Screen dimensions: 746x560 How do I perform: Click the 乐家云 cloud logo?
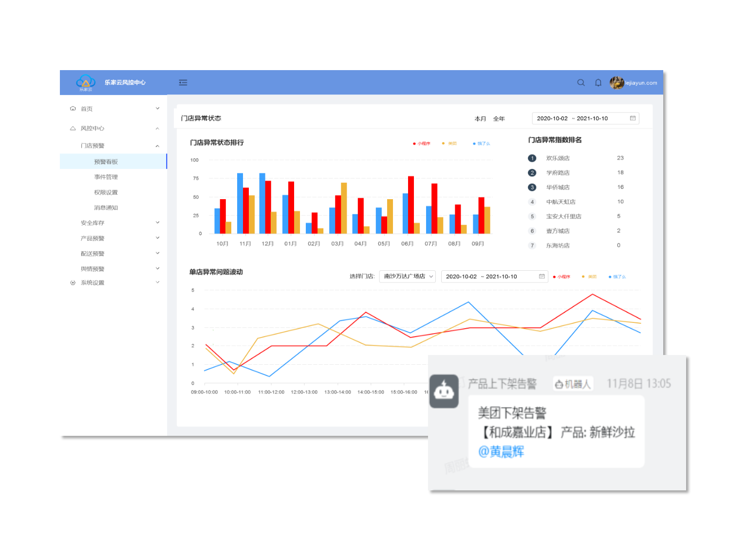[x=86, y=82]
